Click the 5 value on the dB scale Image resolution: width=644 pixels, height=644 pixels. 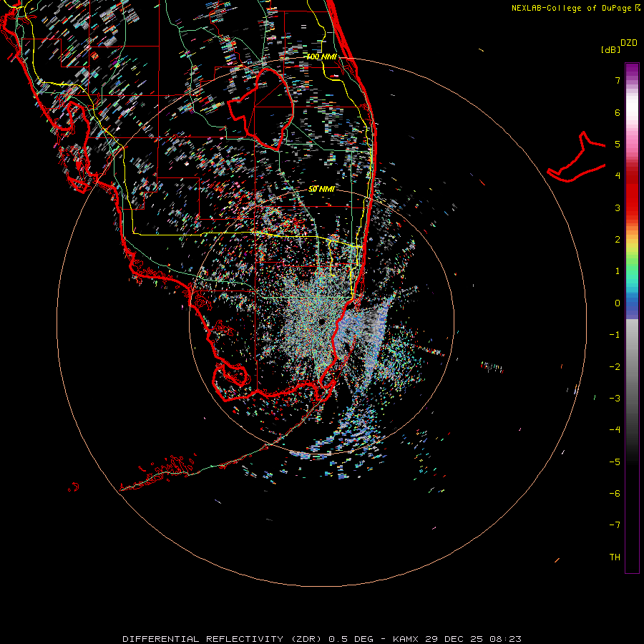[x=618, y=144]
